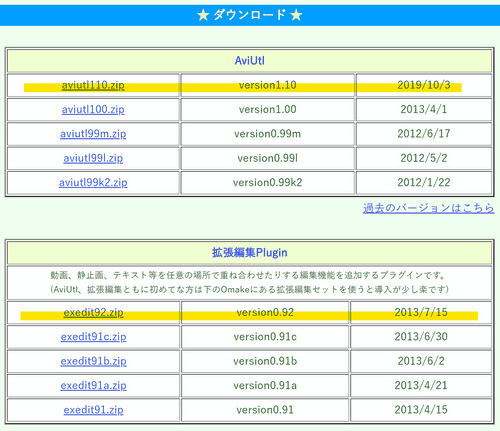Download exedit92.zip plugin
Viewport: 500px width, 431px height.
(93, 313)
